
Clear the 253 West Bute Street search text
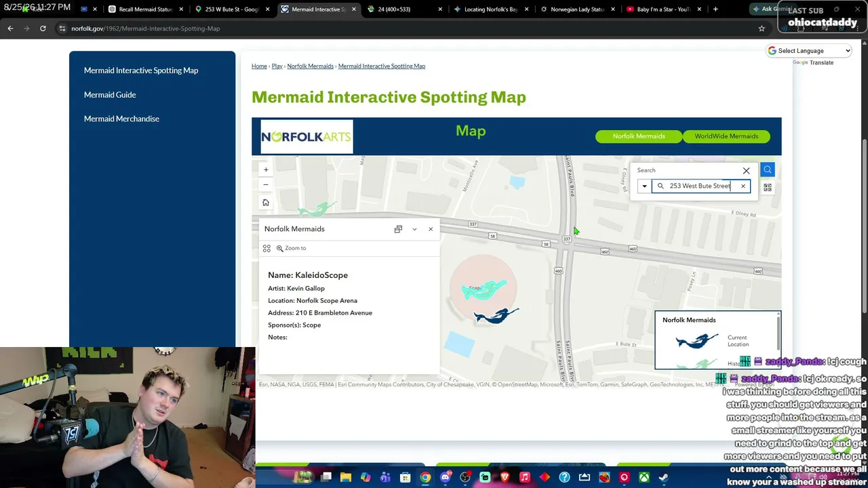click(743, 186)
